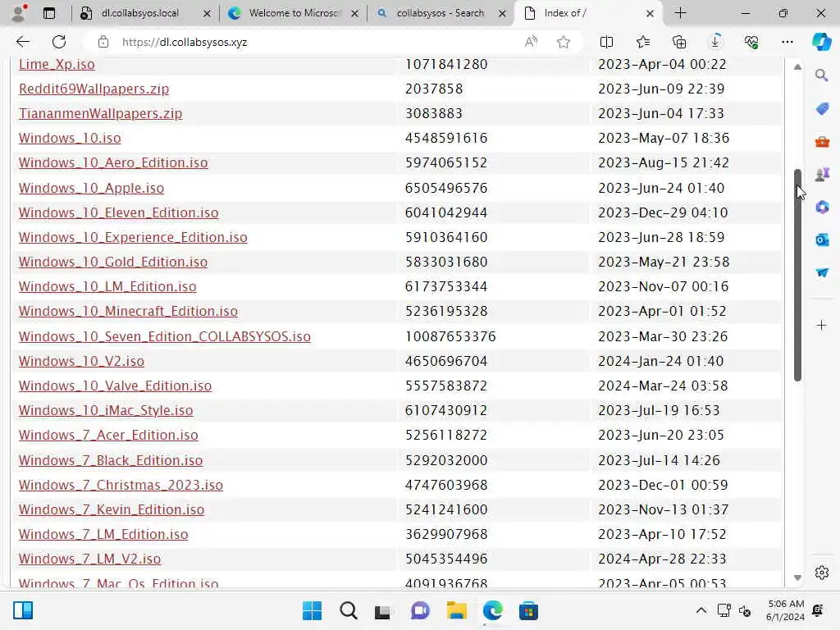840x630 pixels.
Task: Open Windows_10_Seven_Edition_COLLABSYSOS.iso link
Action: 164,336
